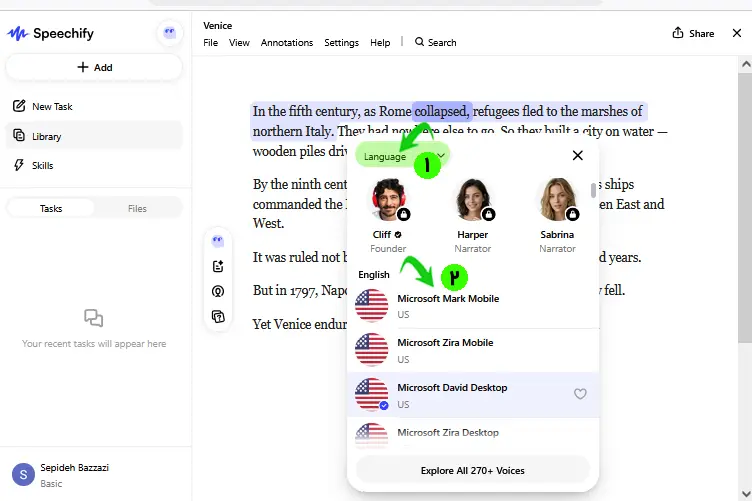Image resolution: width=752 pixels, height=501 pixels.
Task: Open the File menu
Action: (x=211, y=43)
